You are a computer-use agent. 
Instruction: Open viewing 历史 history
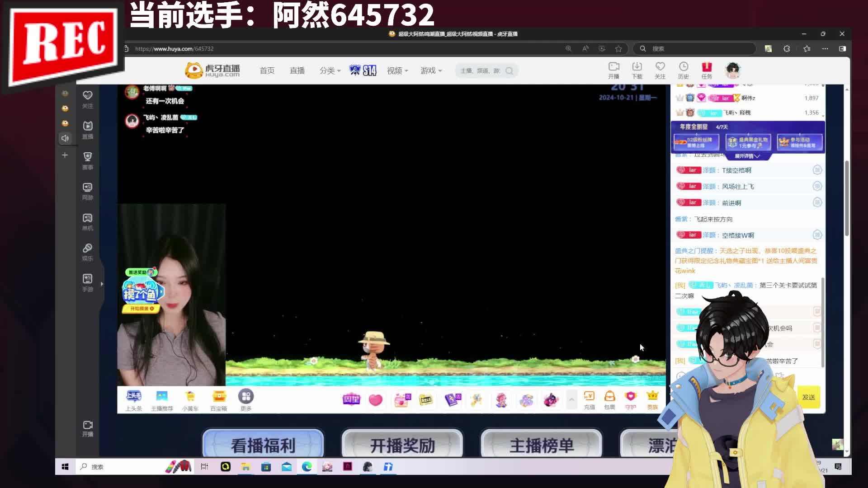(683, 70)
